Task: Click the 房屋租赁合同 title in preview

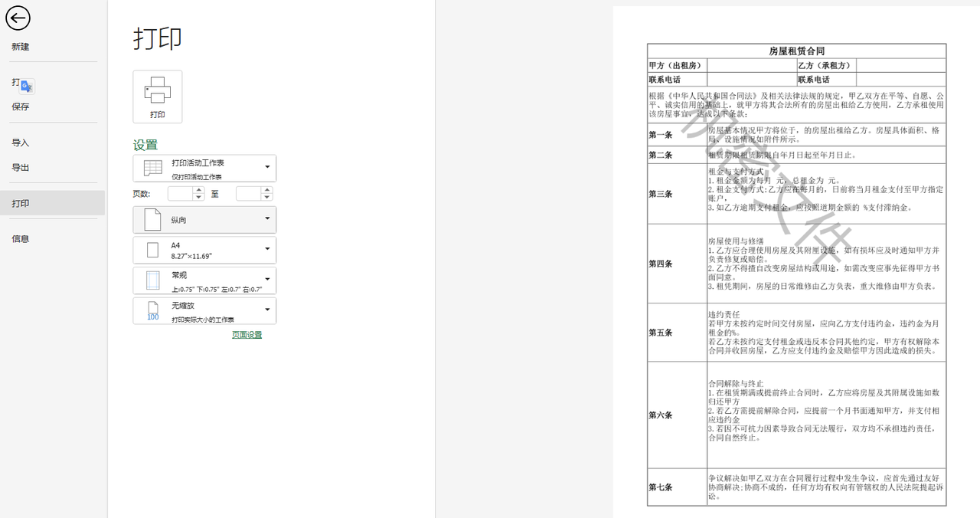Action: pos(796,51)
